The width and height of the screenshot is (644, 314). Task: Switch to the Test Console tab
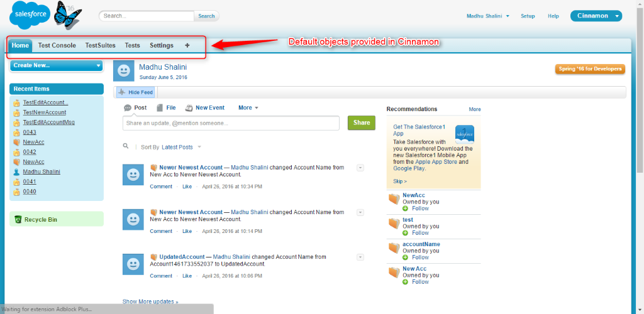(57, 45)
